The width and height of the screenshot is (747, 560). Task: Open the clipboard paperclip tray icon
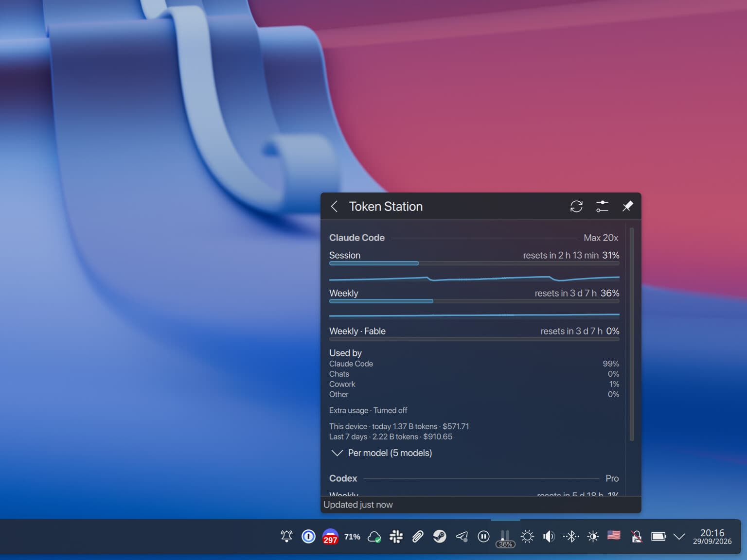(418, 536)
